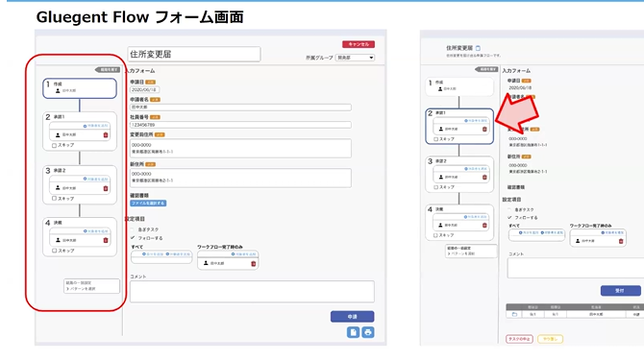This screenshot has width=644, height=361.
Task: Delete assignee in step 3 承認2, left form
Action: [x=106, y=188]
